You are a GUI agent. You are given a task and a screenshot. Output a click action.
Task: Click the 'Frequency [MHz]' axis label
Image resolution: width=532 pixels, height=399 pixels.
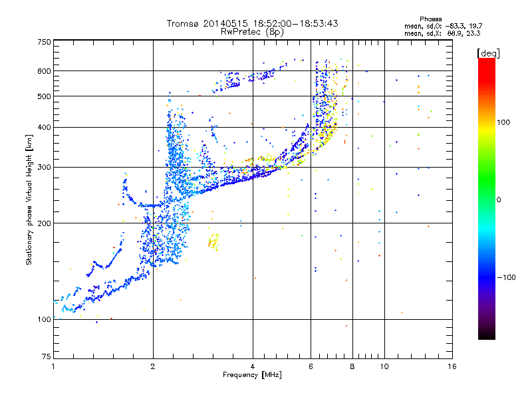coord(252,375)
